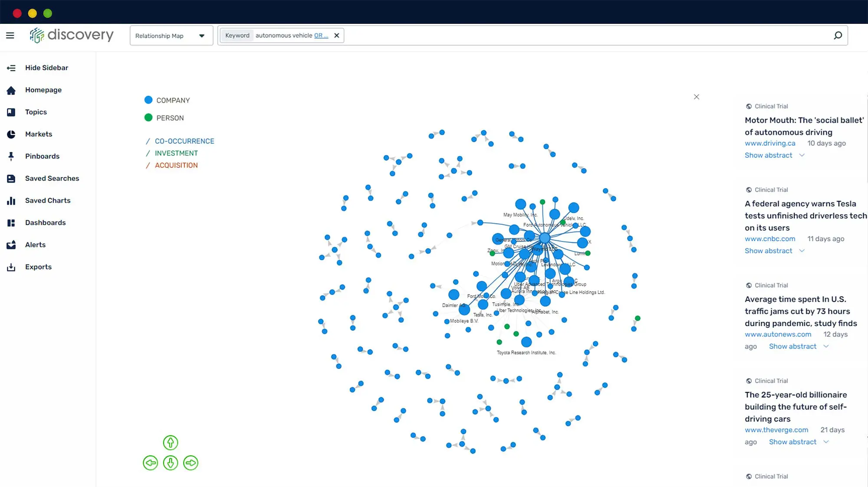
Task: Toggle CO-OCCURRENCE relationship legend
Action: click(180, 141)
